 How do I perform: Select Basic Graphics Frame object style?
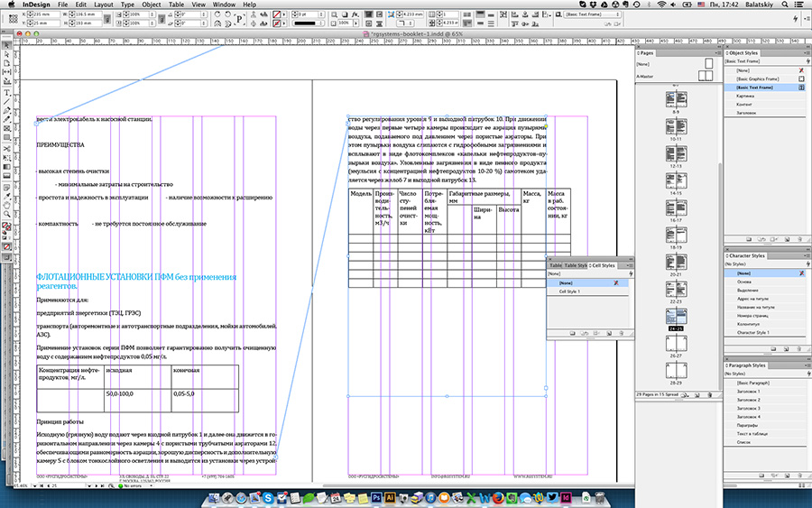coord(764,79)
